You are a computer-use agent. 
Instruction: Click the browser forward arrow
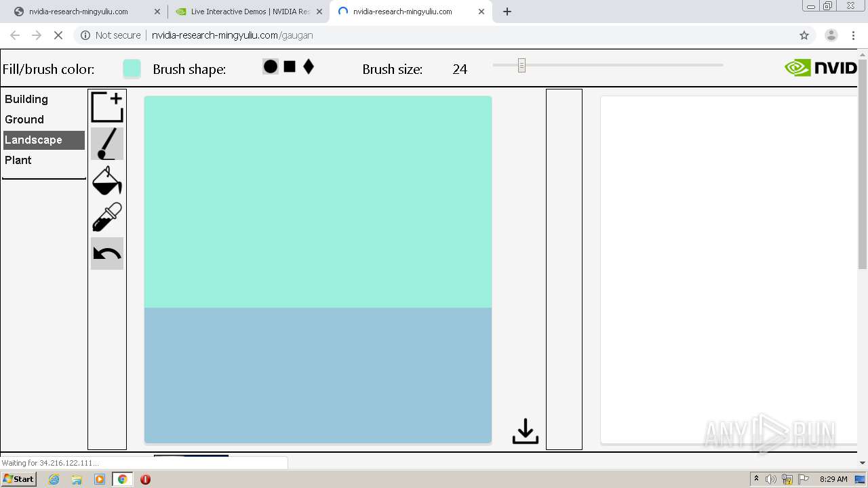(37, 35)
